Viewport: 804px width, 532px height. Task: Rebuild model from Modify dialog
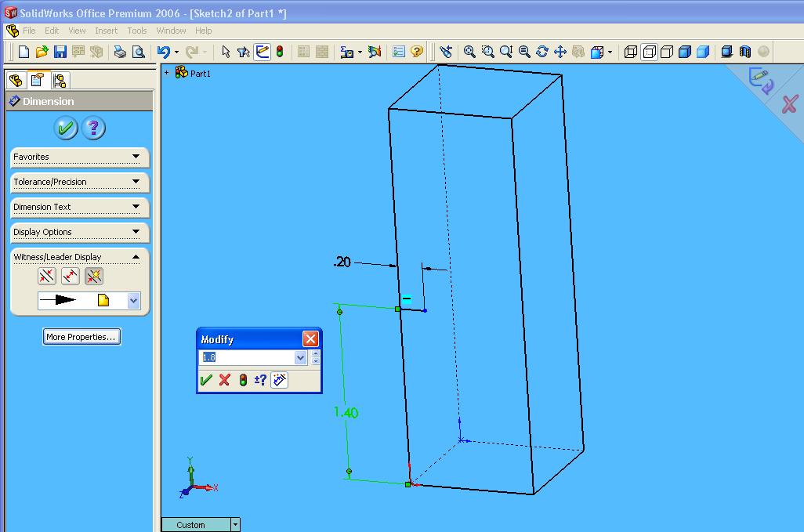tap(243, 380)
